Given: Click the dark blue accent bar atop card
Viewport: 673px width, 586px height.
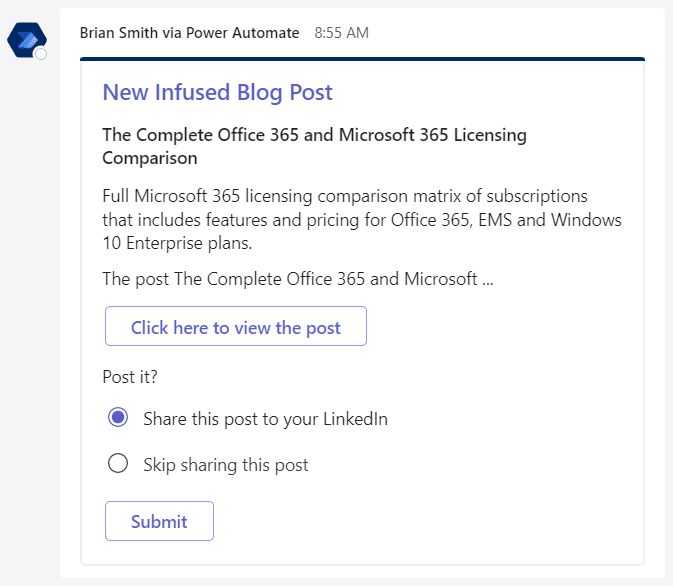Looking at the screenshot, I should point(362,59).
